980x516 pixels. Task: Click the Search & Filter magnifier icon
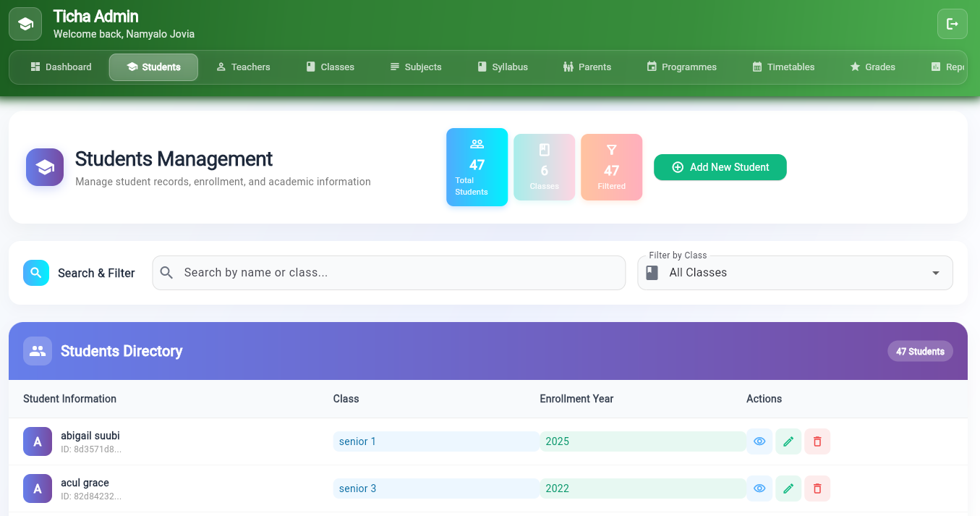click(x=36, y=273)
